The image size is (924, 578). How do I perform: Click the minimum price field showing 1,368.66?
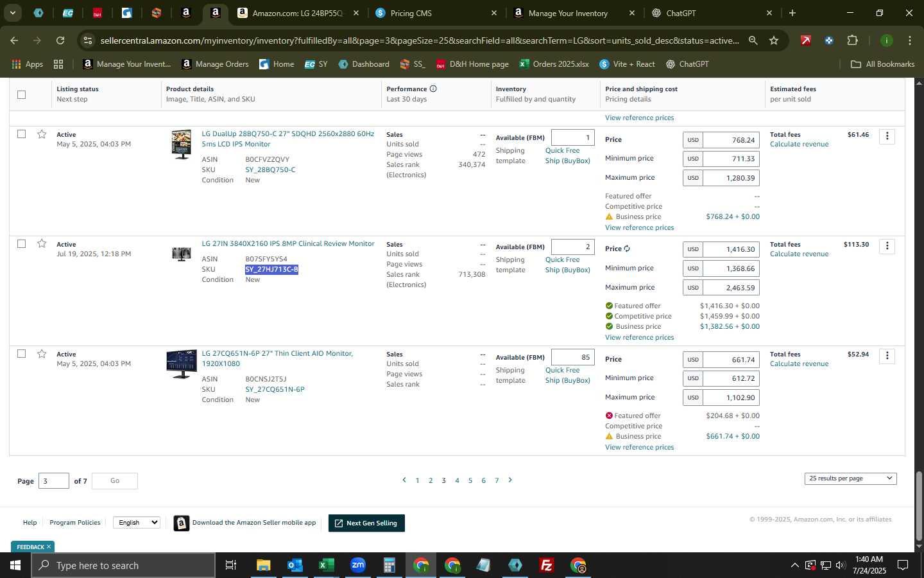(x=731, y=268)
